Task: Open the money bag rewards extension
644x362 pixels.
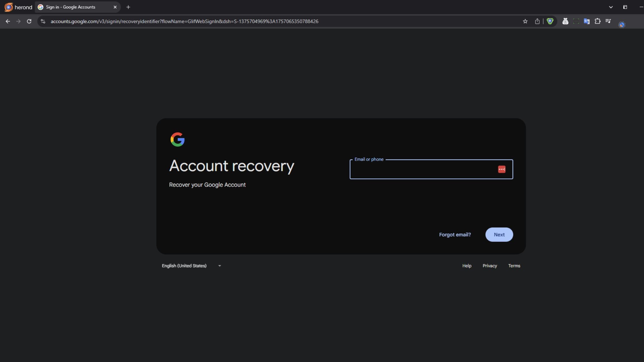Action: (x=565, y=21)
